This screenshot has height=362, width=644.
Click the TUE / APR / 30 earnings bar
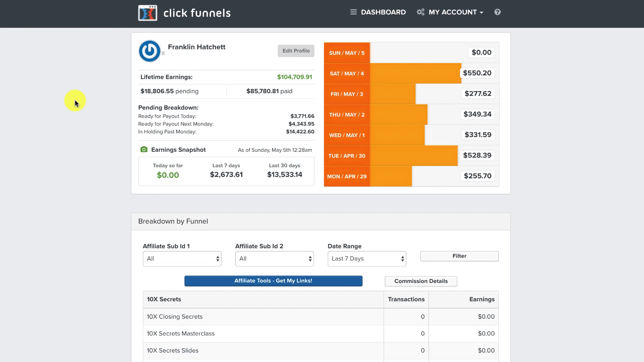point(414,156)
